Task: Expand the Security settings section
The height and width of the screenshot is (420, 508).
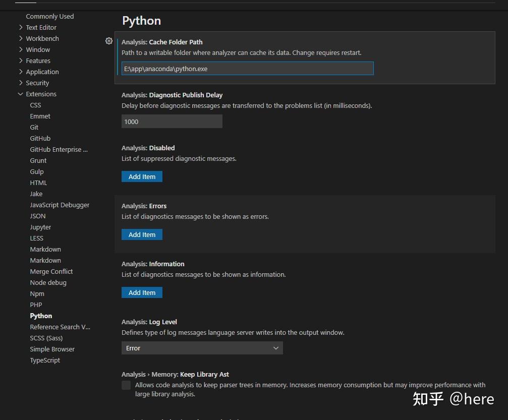Action: [39, 83]
